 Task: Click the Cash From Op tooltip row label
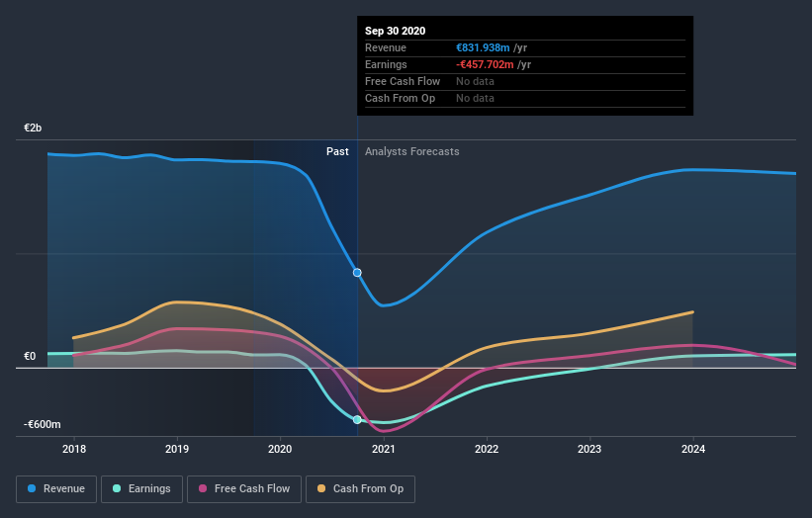click(x=400, y=98)
